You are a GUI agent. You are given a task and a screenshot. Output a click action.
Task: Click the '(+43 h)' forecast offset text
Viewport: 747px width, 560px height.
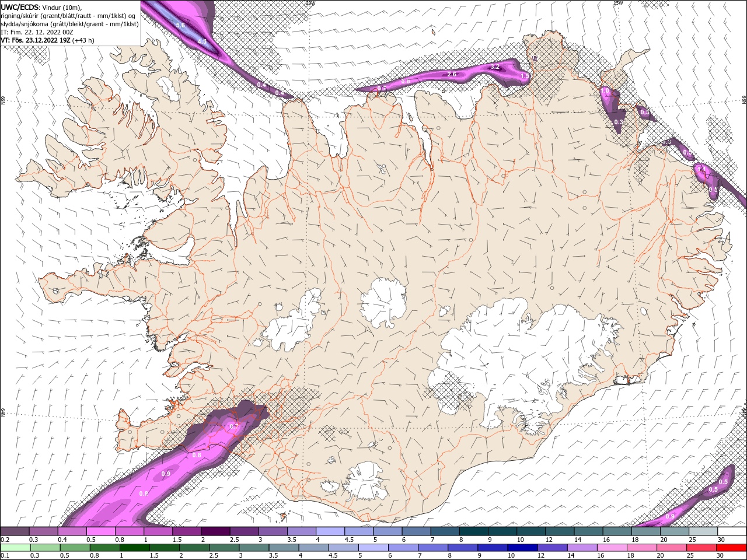pos(83,40)
